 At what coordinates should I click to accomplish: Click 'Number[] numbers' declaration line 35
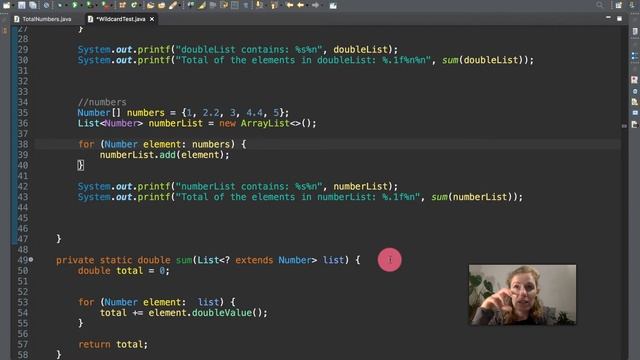(121, 113)
